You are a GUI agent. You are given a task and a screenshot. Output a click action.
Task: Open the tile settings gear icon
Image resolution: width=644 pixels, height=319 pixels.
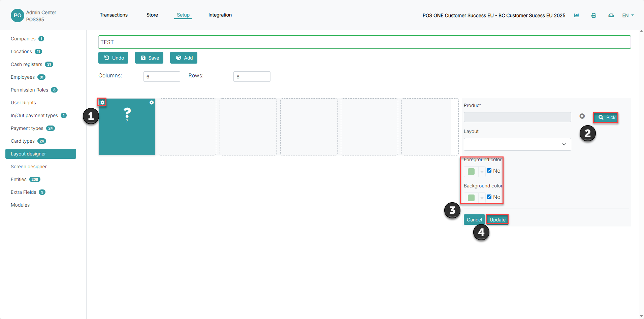102,102
